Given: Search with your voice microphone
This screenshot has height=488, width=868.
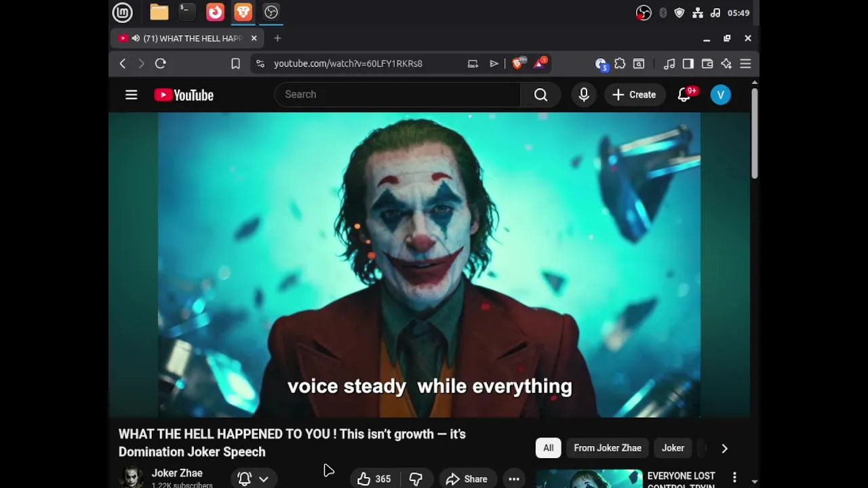Looking at the screenshot, I should [584, 95].
